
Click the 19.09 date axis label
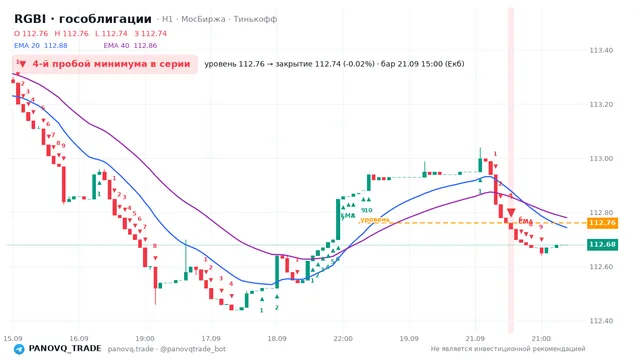[x=409, y=339]
